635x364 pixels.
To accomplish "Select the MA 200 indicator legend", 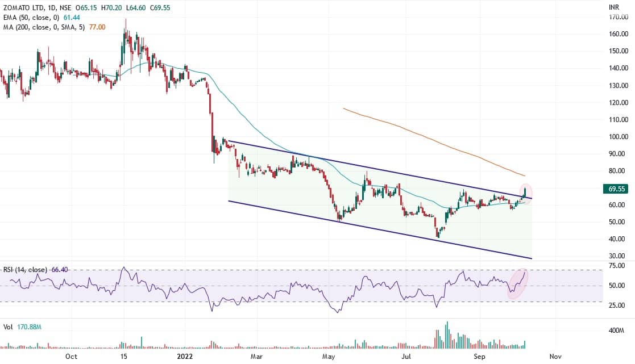I will [43, 27].
